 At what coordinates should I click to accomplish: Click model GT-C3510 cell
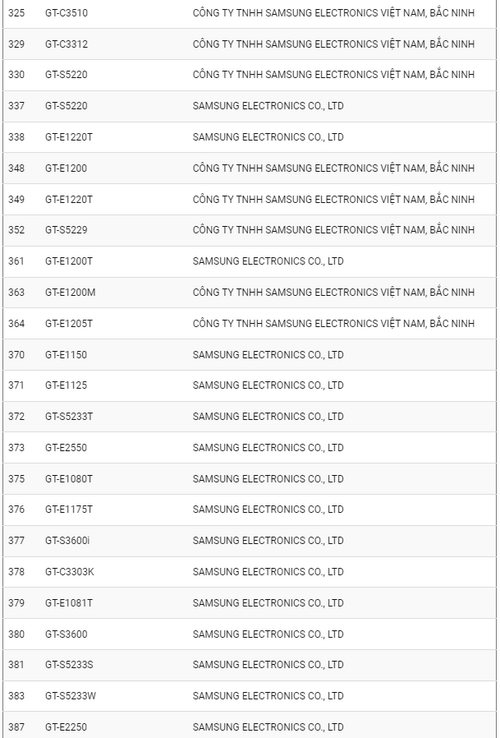(66, 13)
